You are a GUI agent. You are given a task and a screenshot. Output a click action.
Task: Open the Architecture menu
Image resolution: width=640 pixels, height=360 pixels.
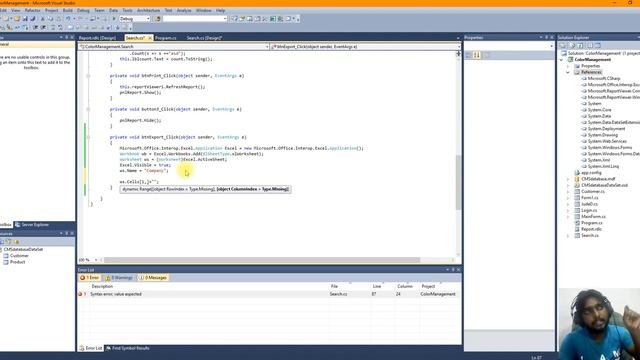point(148,10)
